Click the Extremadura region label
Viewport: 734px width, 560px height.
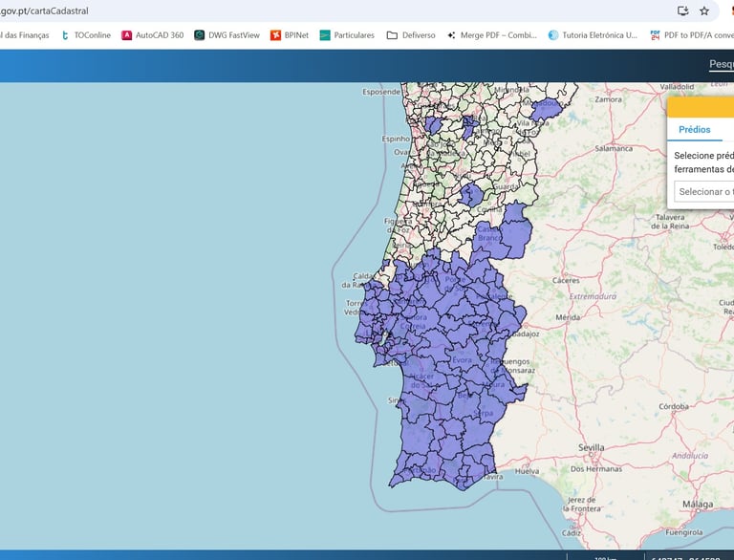593,296
